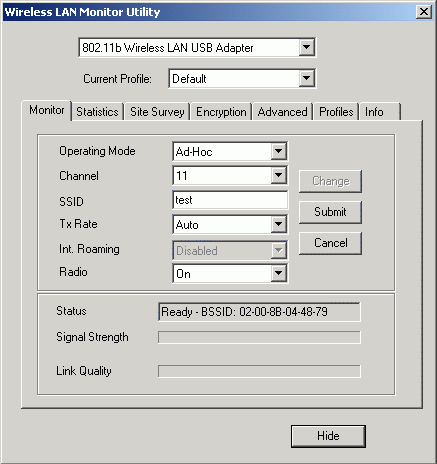Hide the Wireless LAN utility window
The width and height of the screenshot is (437, 464).
[x=328, y=436]
